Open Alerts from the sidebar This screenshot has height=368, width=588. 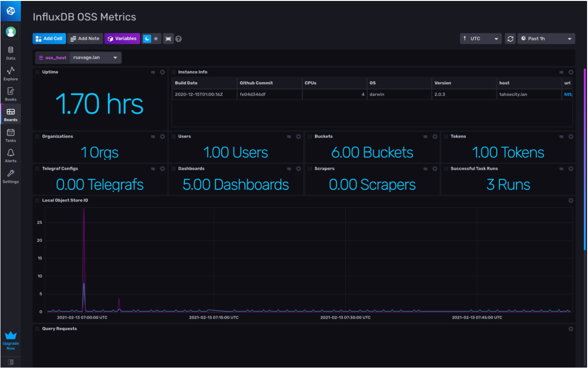(10, 154)
